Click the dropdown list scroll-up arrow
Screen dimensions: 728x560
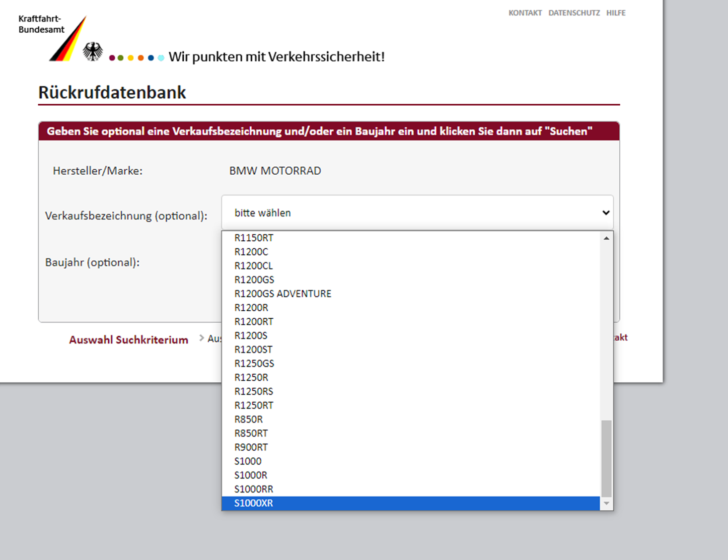pyautogui.click(x=606, y=238)
